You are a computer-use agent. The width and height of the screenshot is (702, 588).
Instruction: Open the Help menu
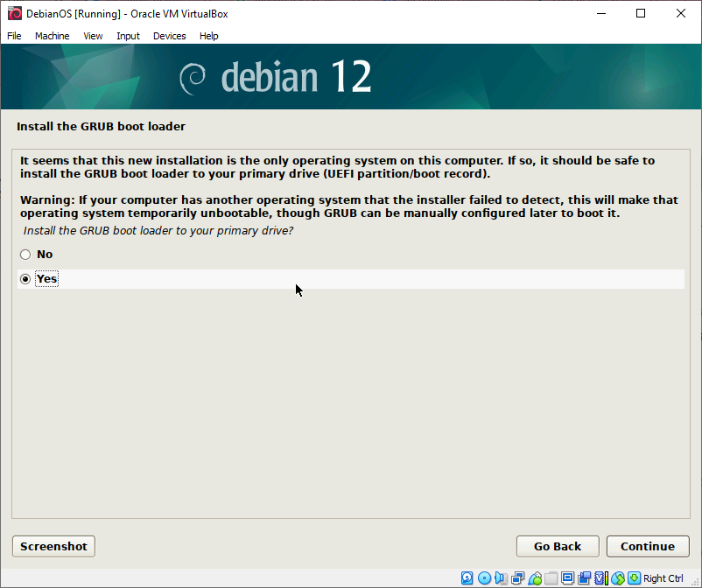(x=208, y=36)
